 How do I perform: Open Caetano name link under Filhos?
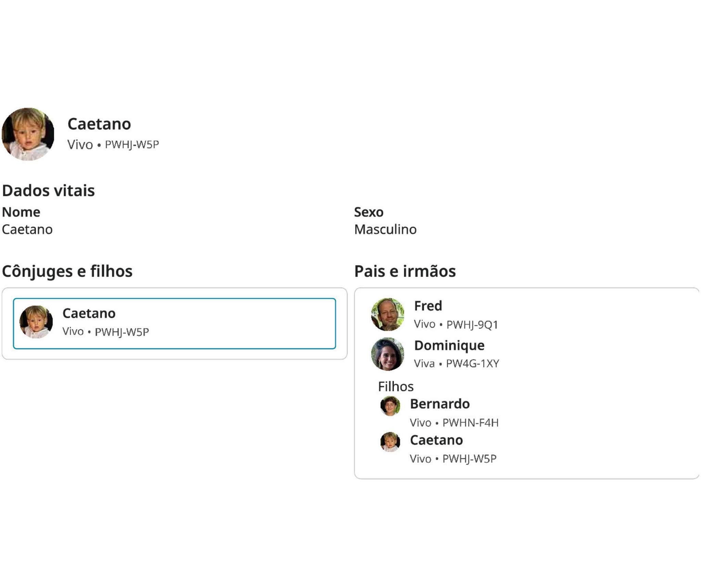tap(436, 440)
